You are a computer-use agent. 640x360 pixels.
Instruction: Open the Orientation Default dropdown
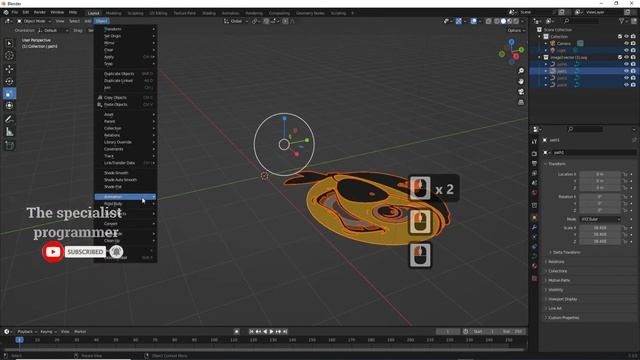click(53, 30)
